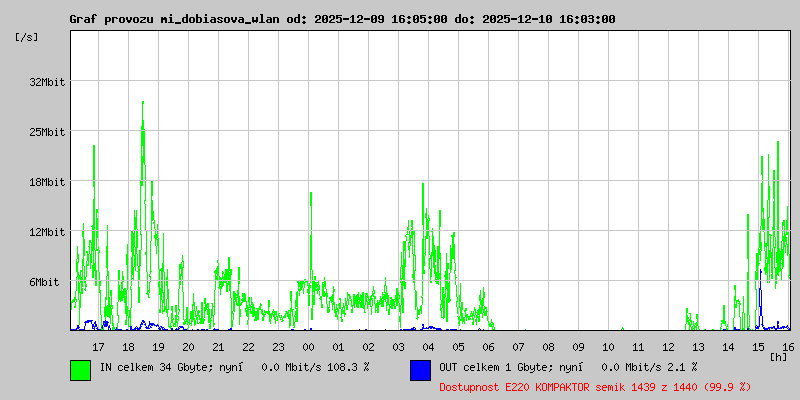The image size is (800, 400).
Task: Select the '6Mbit' y-axis label
Action: coord(44,282)
